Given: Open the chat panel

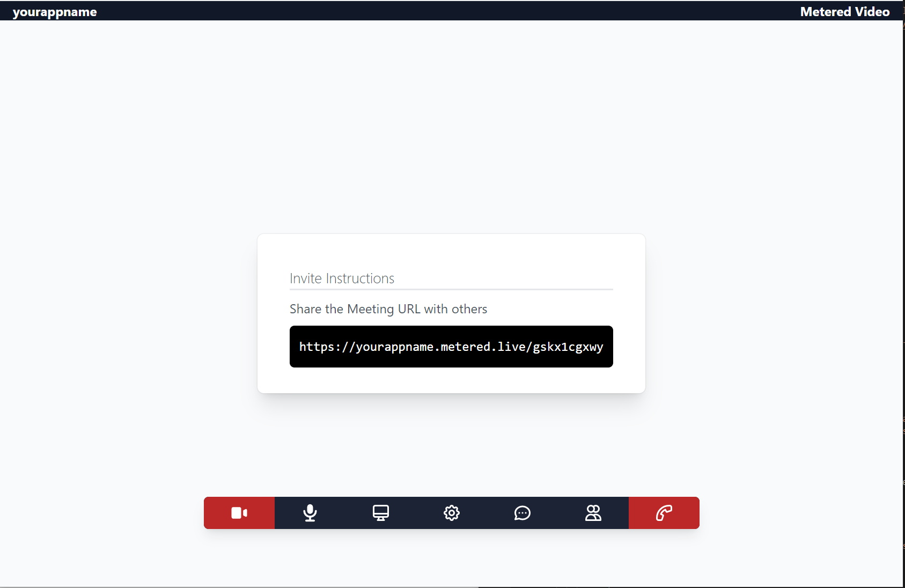Looking at the screenshot, I should [x=523, y=513].
